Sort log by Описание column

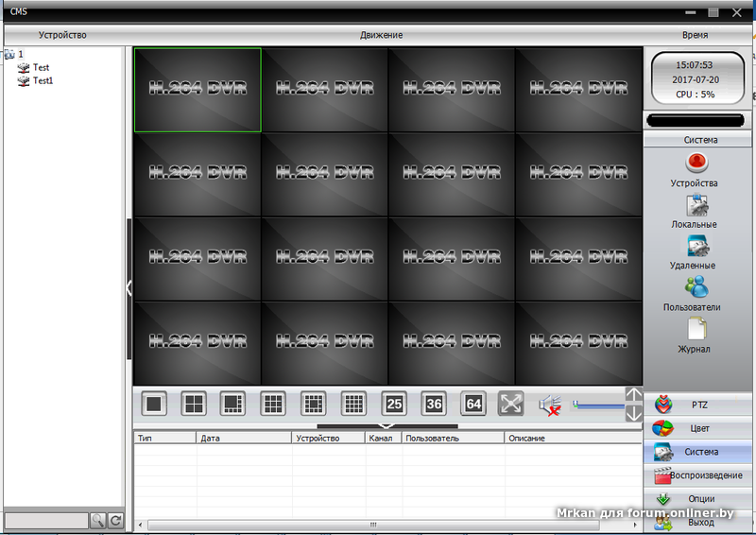574,438
